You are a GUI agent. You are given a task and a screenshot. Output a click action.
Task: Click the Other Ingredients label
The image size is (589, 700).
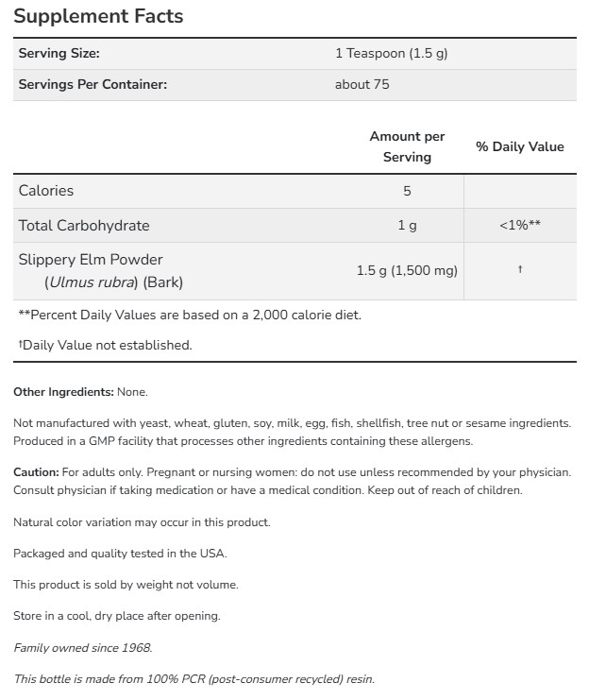(64, 391)
